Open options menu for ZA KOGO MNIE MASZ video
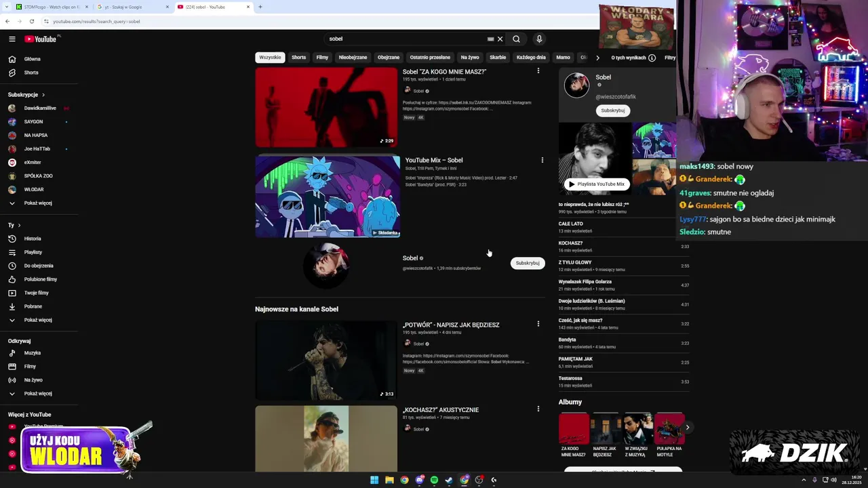 pyautogui.click(x=538, y=71)
